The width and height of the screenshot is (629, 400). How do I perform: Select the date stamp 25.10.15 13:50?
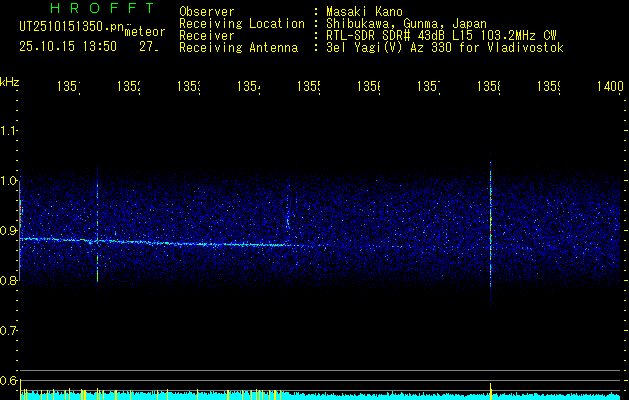[x=68, y=47]
